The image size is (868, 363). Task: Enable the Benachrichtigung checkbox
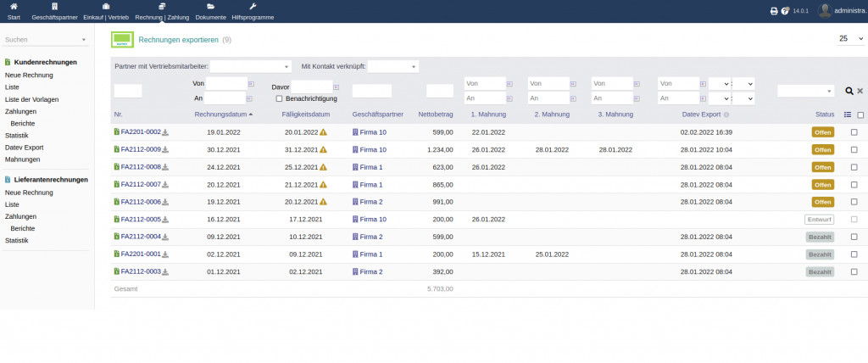pyautogui.click(x=280, y=99)
